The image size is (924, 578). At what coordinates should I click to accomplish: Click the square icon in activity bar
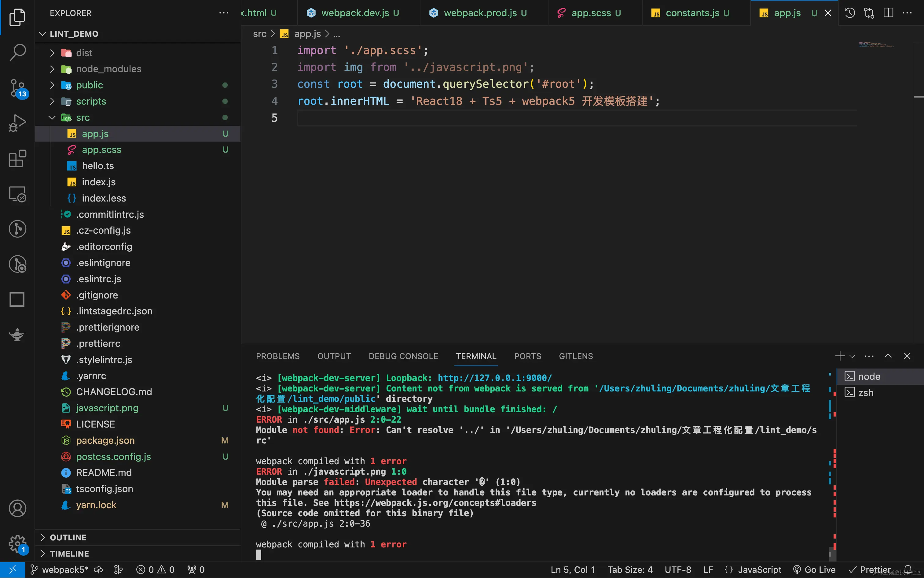(17, 299)
